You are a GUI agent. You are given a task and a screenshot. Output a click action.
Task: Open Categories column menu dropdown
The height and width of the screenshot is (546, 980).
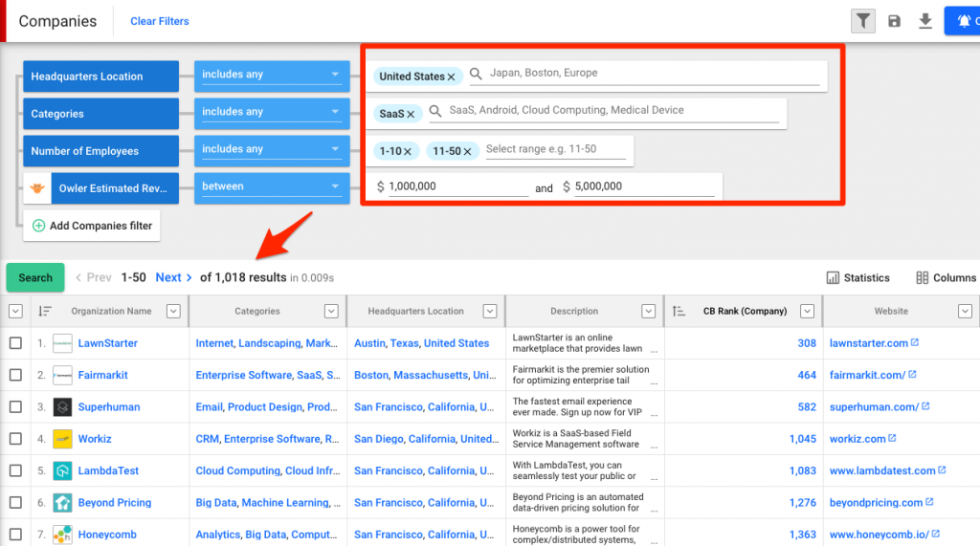pyautogui.click(x=332, y=311)
